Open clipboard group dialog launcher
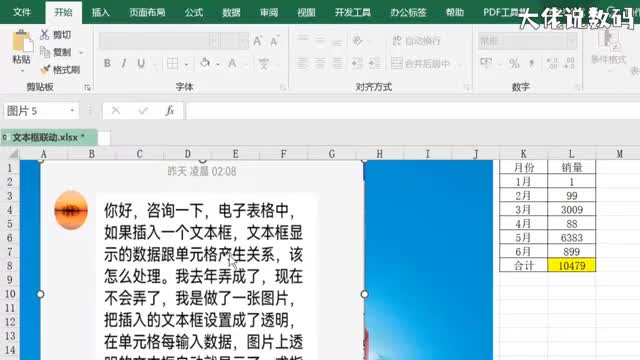Image resolution: width=640 pixels, height=360 pixels. [x=87, y=87]
